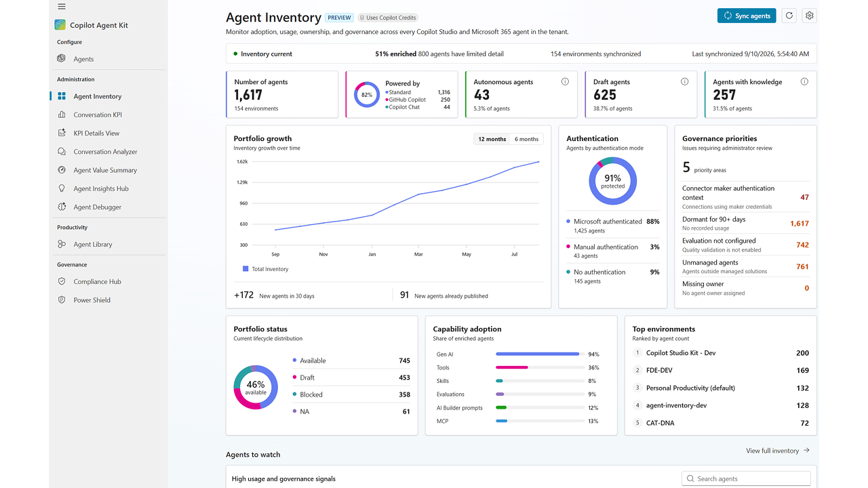This screenshot has height=488, width=868.
Task: Click info icon on Agents with knowledge card
Action: pos(804,81)
